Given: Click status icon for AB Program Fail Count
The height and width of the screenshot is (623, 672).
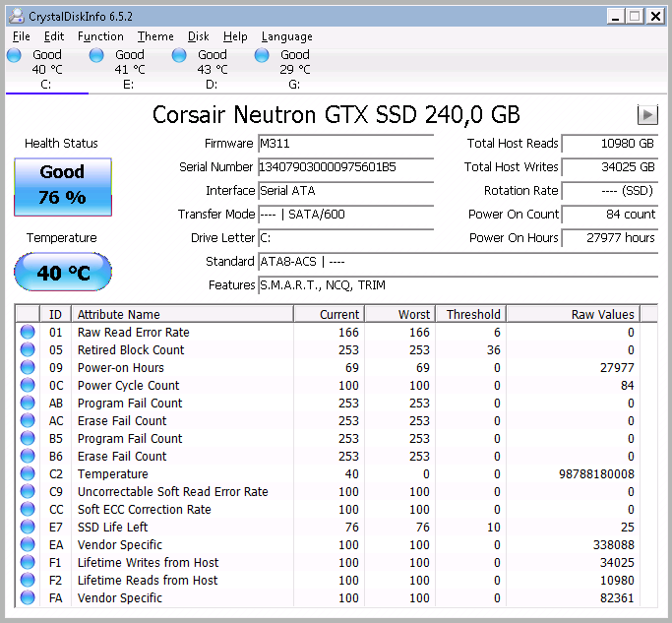Looking at the screenshot, I should pyautogui.click(x=28, y=404).
